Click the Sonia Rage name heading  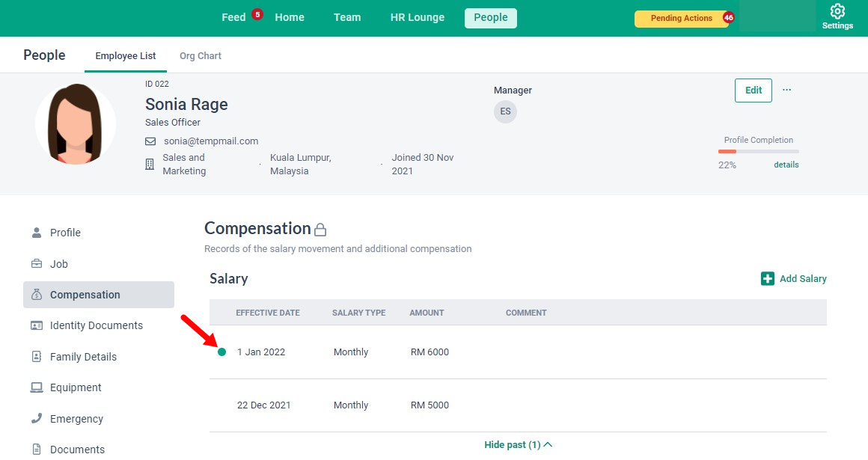(186, 105)
